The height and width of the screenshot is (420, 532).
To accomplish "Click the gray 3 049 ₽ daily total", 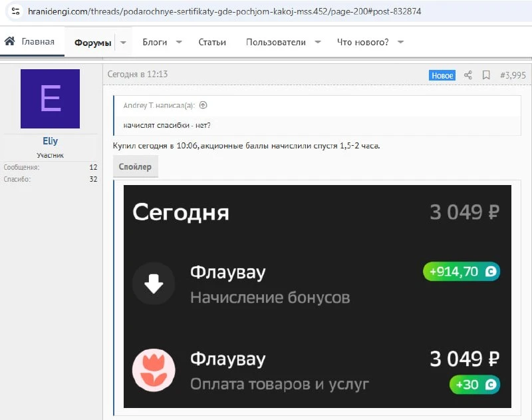I will [464, 212].
